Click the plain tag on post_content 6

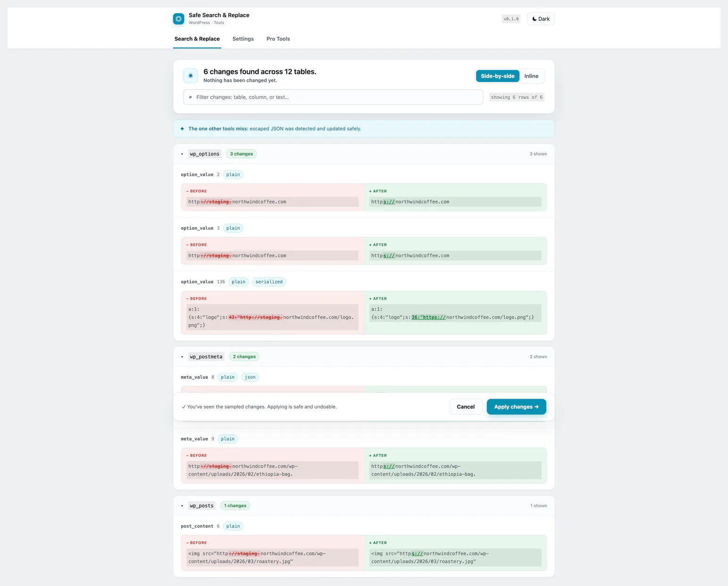[233, 526]
